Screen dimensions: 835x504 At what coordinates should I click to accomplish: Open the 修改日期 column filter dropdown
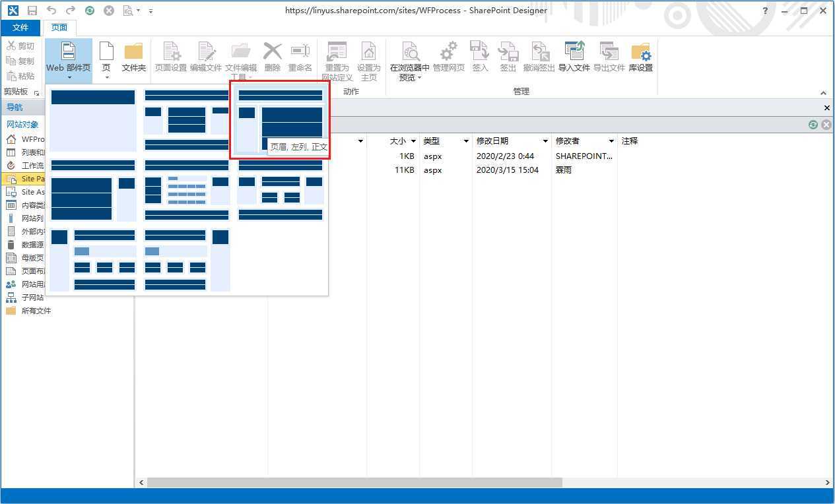point(545,141)
